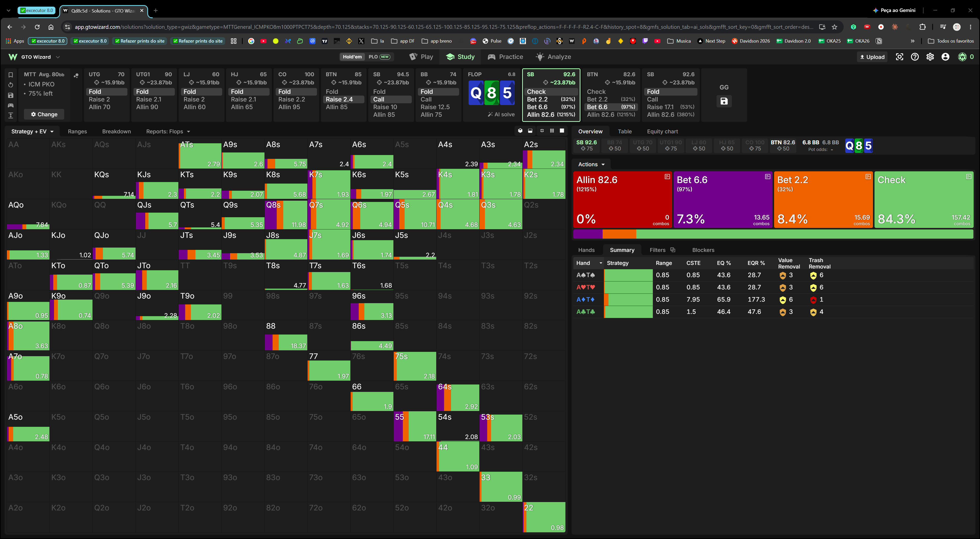Image resolution: width=980 pixels, height=539 pixels.
Task: Click the Change settings button
Action: 44,114
